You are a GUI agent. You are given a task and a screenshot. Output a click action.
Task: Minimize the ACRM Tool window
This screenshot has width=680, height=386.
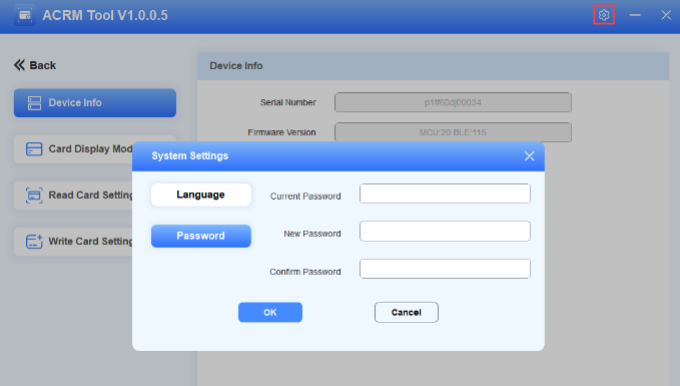(x=635, y=15)
